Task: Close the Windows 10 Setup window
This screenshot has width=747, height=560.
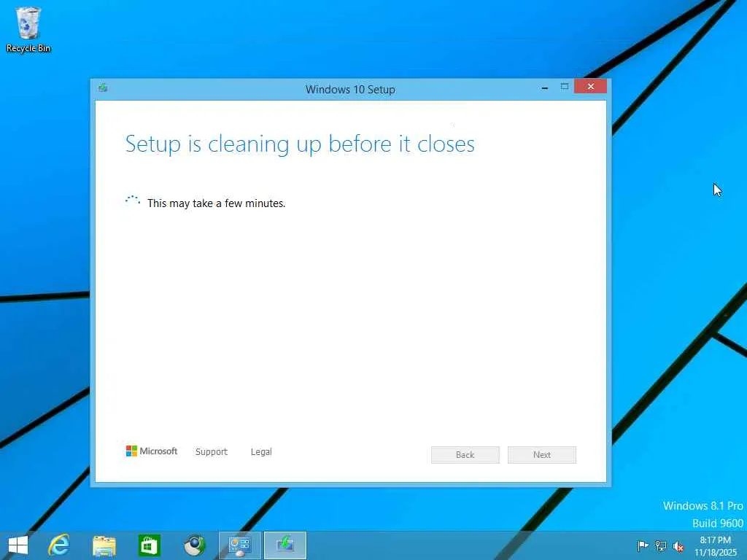Action: click(591, 86)
